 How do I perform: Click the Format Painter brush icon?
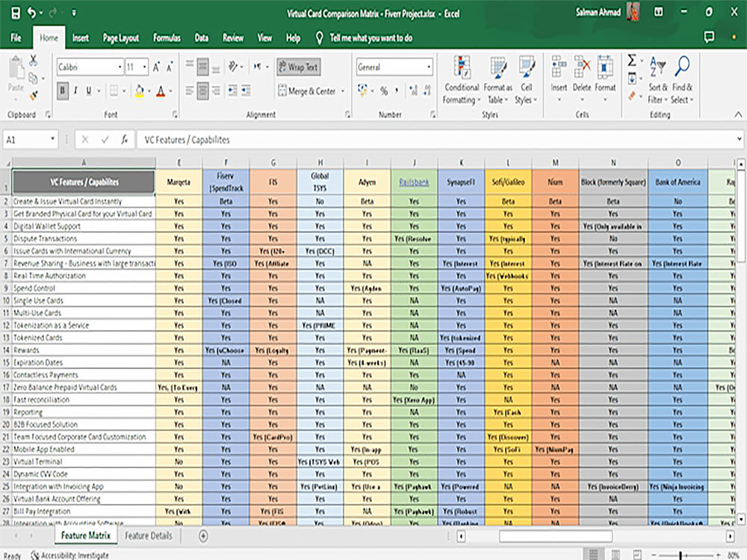pyautogui.click(x=34, y=96)
